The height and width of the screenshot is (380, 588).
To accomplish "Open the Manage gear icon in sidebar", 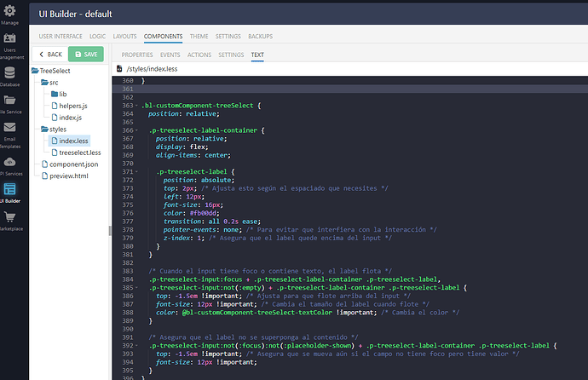I will (x=9, y=10).
